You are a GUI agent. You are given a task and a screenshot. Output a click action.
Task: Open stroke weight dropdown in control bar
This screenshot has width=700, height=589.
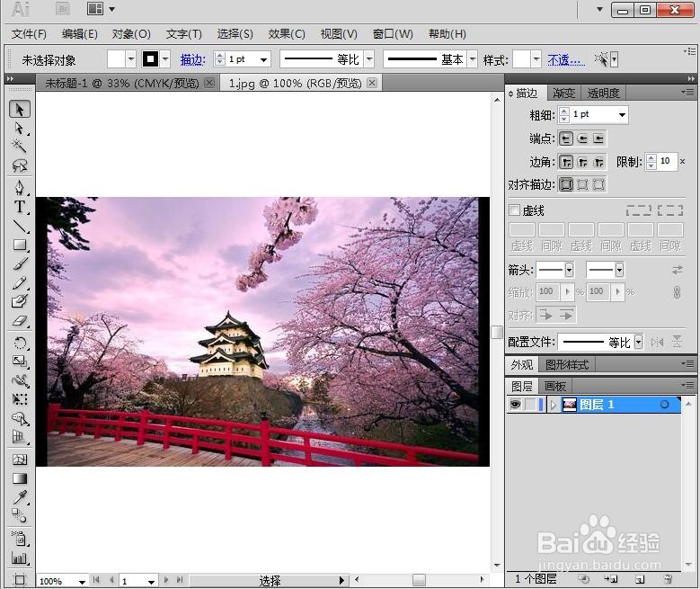click(x=264, y=59)
